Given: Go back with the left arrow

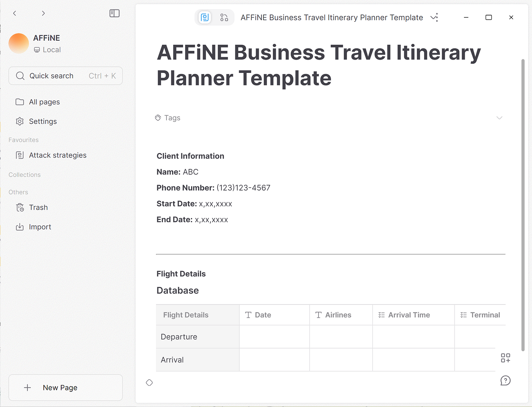Looking at the screenshot, I should [14, 13].
